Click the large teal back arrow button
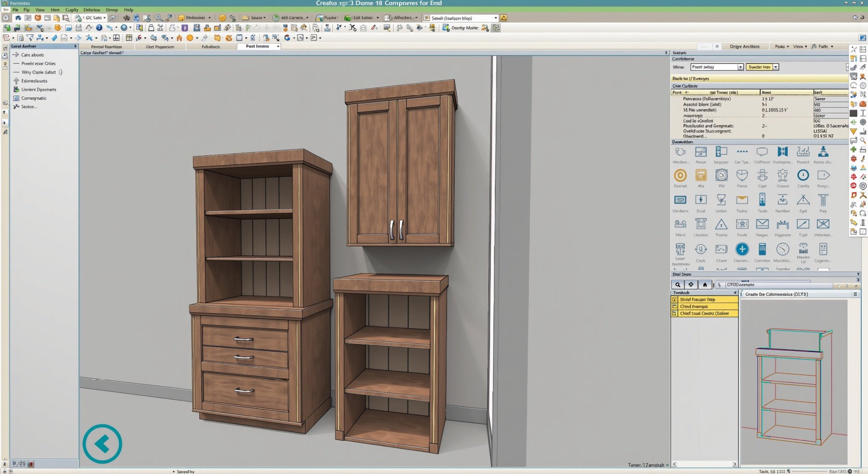Viewport: 868px width, 474px height. click(102, 444)
